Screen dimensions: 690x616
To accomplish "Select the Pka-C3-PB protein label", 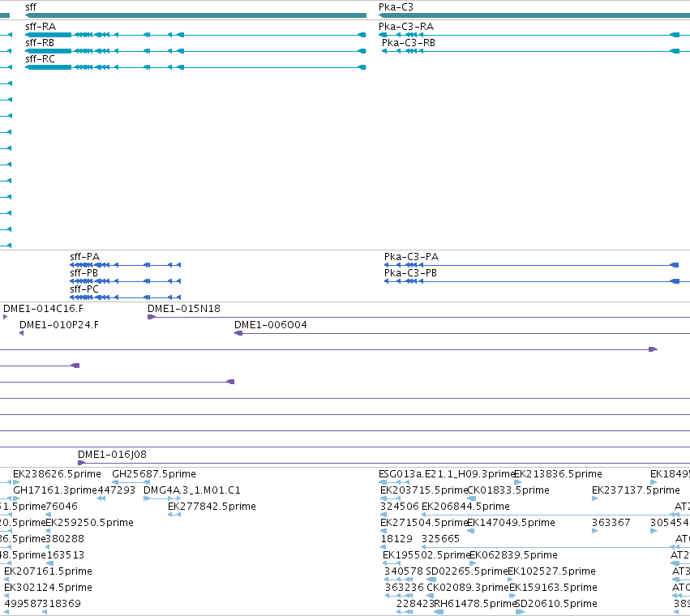I will tap(410, 273).
